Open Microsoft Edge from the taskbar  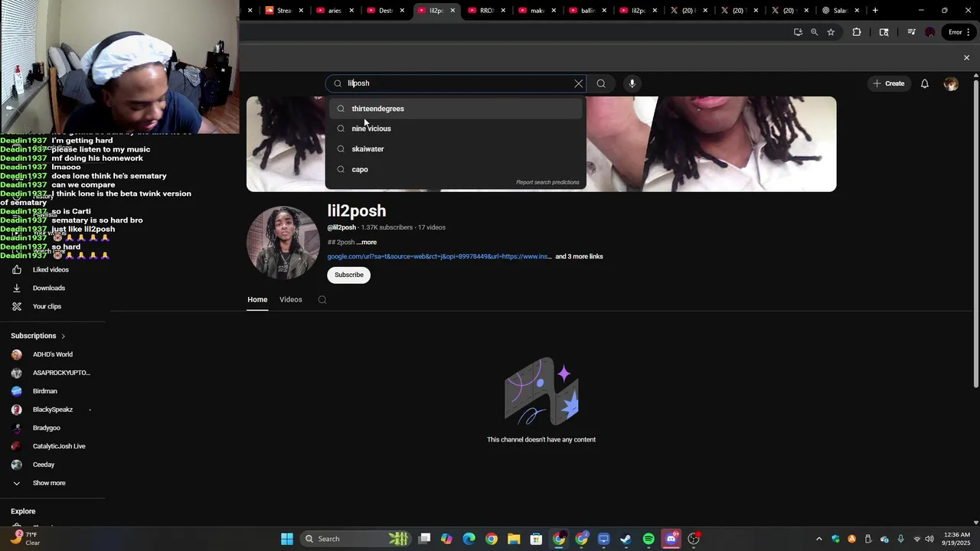[469, 539]
